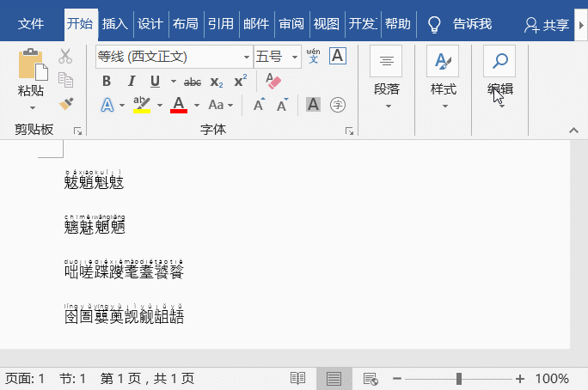
Task: Cut selection with scissors icon
Action: click(x=65, y=56)
